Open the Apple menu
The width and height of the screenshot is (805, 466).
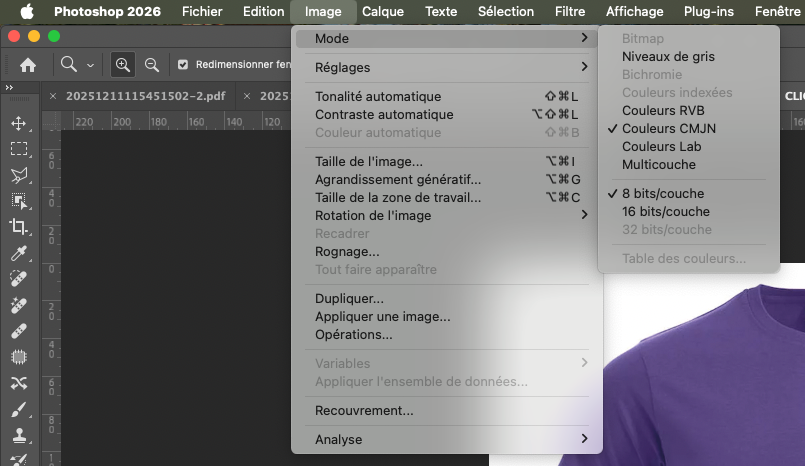[x=27, y=11]
